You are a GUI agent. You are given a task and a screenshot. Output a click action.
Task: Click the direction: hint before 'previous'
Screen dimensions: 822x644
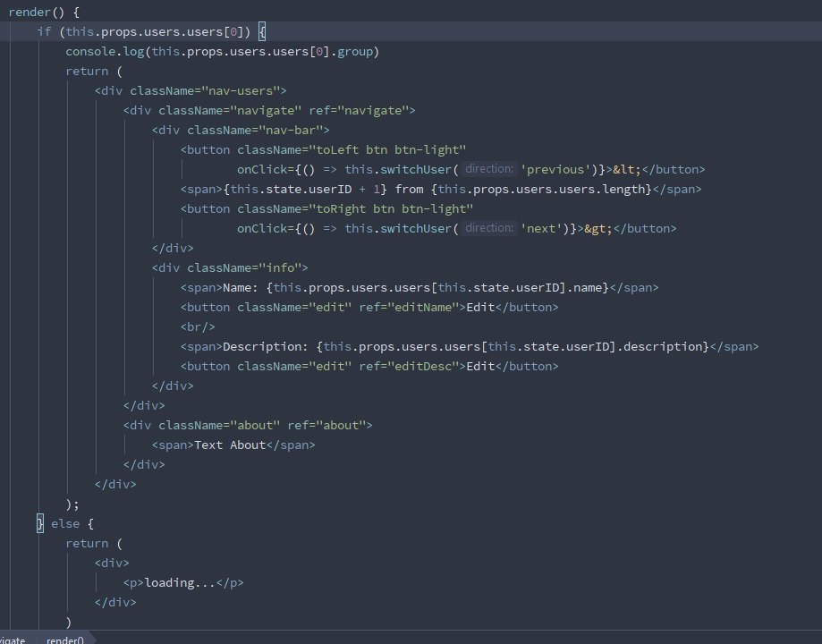point(489,169)
